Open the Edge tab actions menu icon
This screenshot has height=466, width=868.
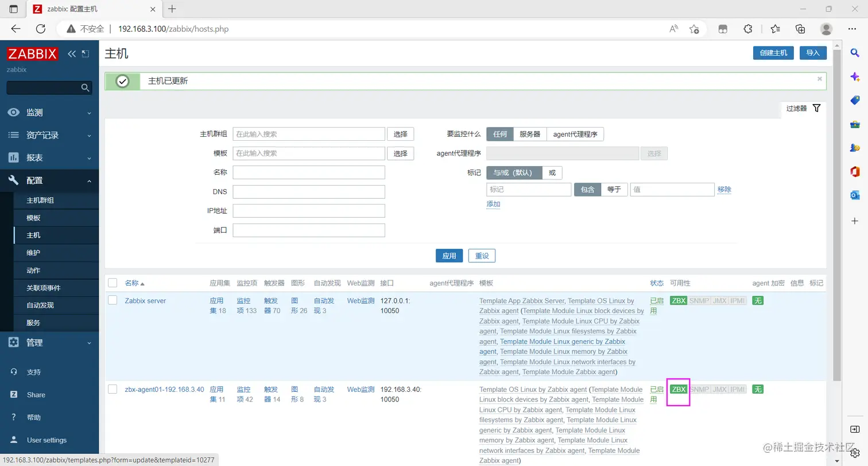[14, 9]
